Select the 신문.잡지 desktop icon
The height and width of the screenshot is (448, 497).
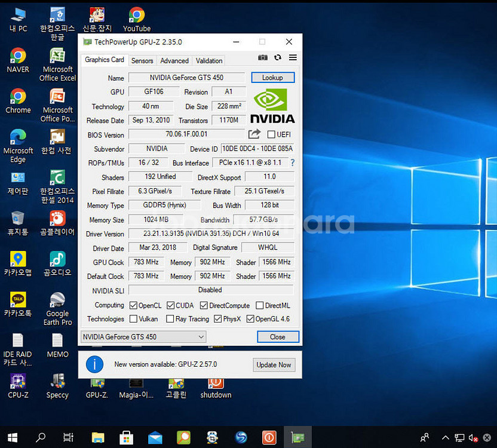click(x=97, y=20)
